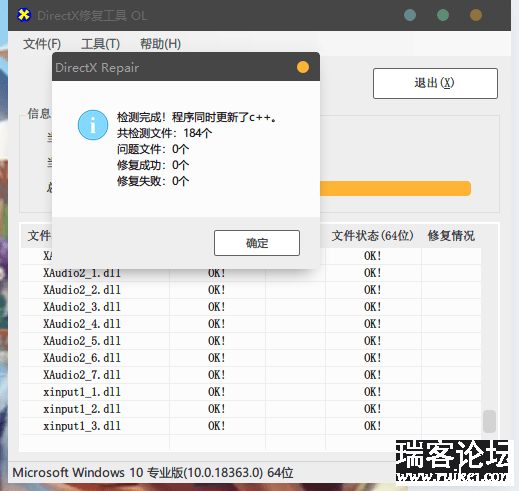Click the green window control dot
Screen dimensions: 519x491
point(443,15)
